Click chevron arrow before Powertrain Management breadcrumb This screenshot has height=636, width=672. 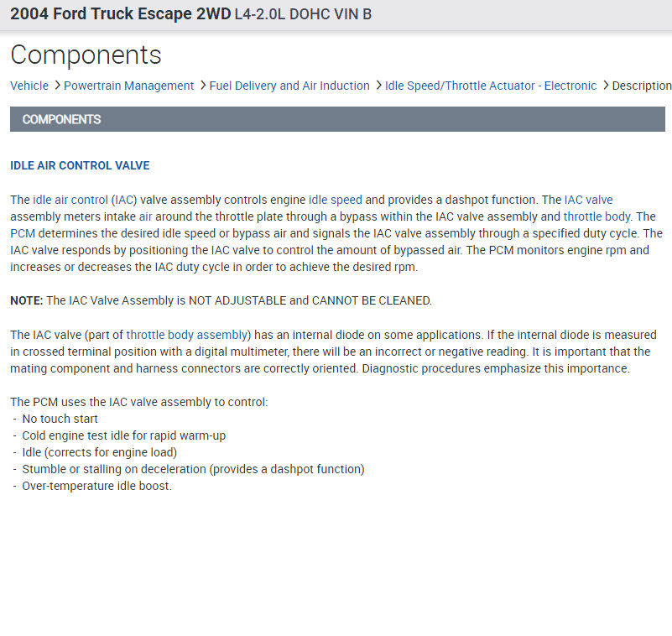coord(57,86)
